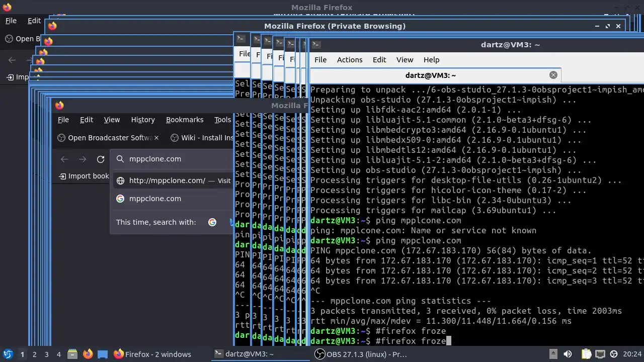This screenshot has height=362, width=644.
Task: Open Bookmarks menu in Firefox
Action: (185, 120)
